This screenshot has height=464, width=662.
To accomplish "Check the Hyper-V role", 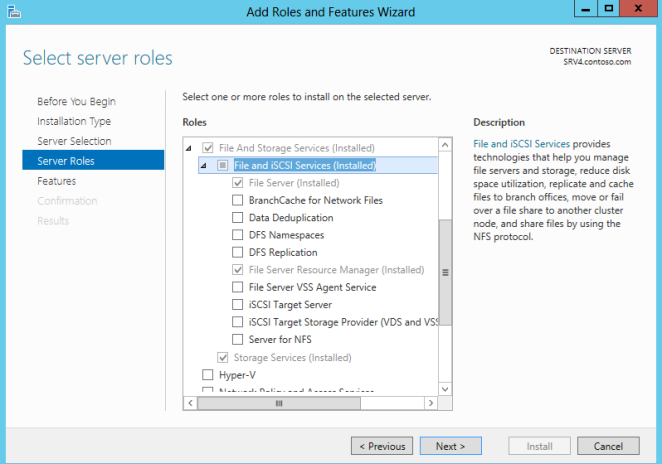I will (208, 375).
